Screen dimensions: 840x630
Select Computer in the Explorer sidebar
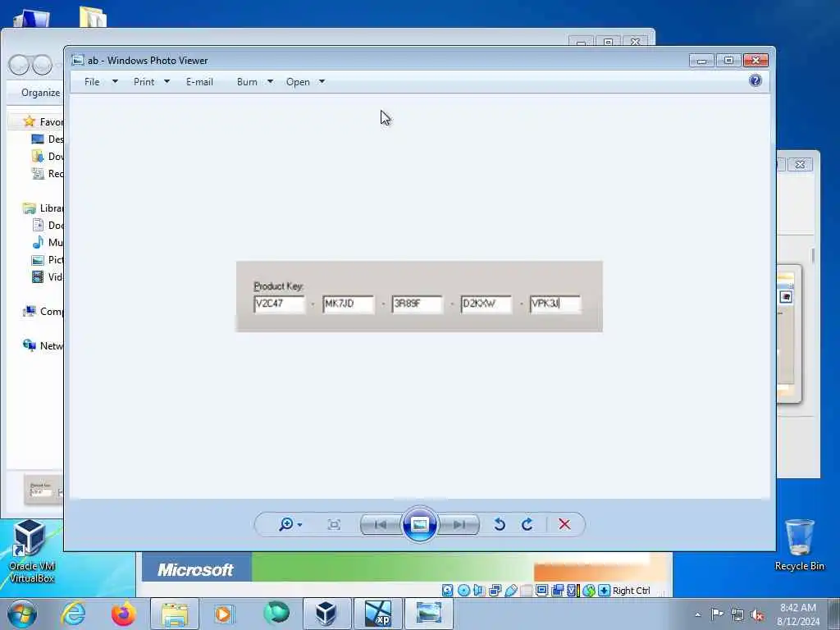(44, 311)
